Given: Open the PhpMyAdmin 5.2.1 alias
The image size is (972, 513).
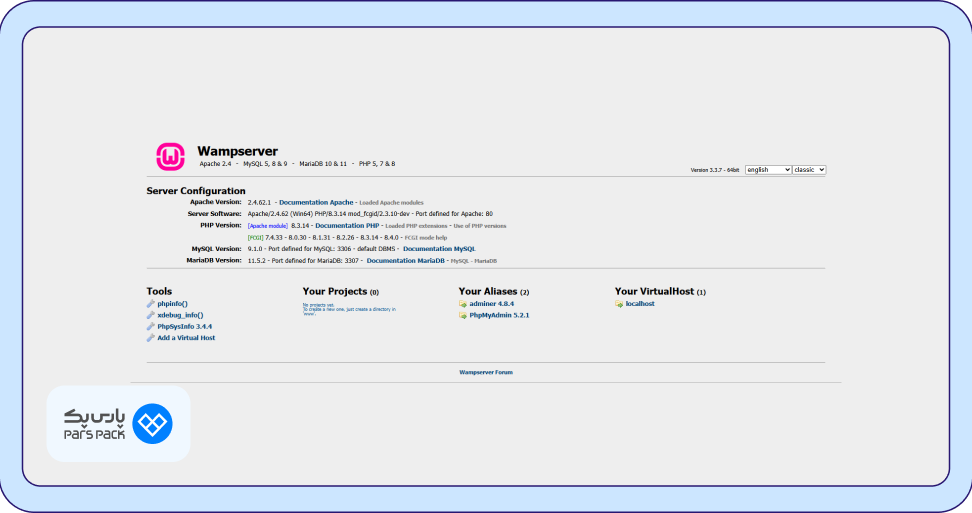Looking at the screenshot, I should [x=500, y=315].
